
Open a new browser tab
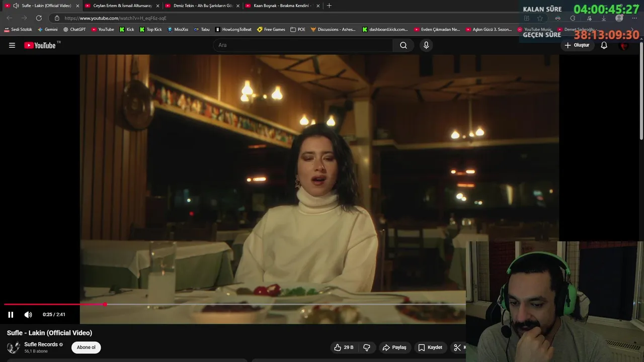click(329, 6)
